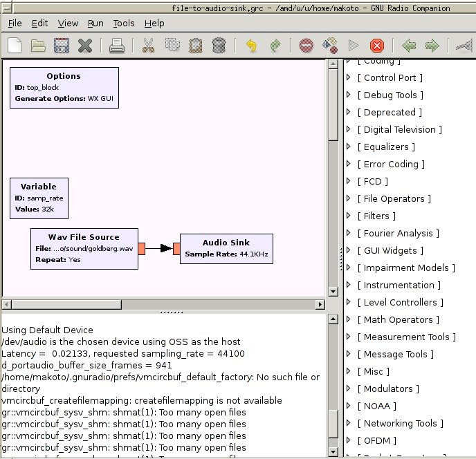This screenshot has width=476, height=459.
Task: Expand the Debug Tools category
Action: pyautogui.click(x=349, y=95)
